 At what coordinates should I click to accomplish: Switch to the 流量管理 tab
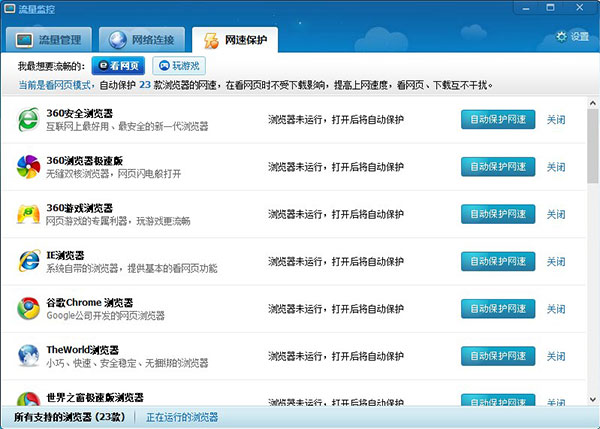pos(52,41)
